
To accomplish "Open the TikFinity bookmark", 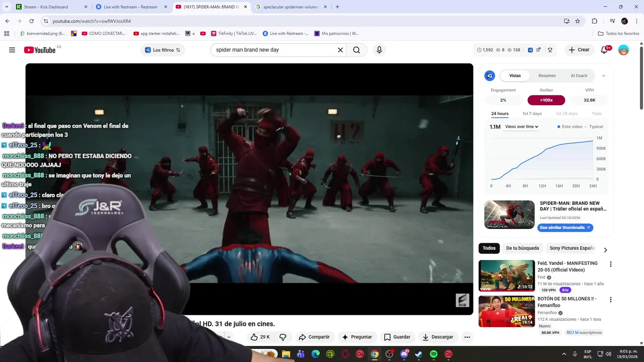I will pyautogui.click(x=233, y=34).
